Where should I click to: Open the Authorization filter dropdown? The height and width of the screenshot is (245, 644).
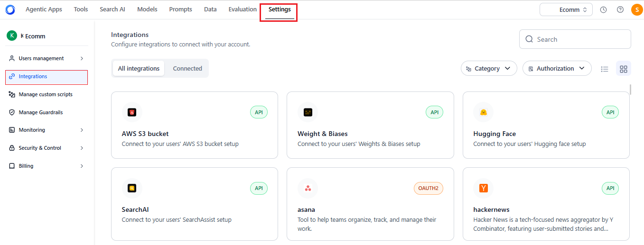(557, 69)
